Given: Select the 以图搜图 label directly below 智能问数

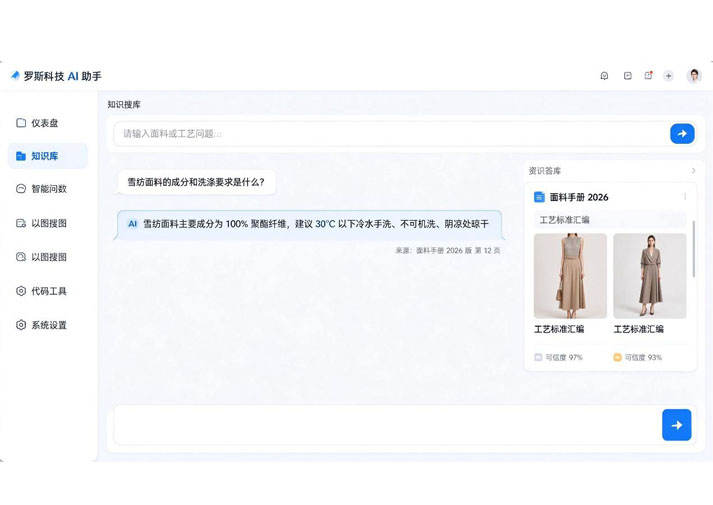Looking at the screenshot, I should 49,223.
